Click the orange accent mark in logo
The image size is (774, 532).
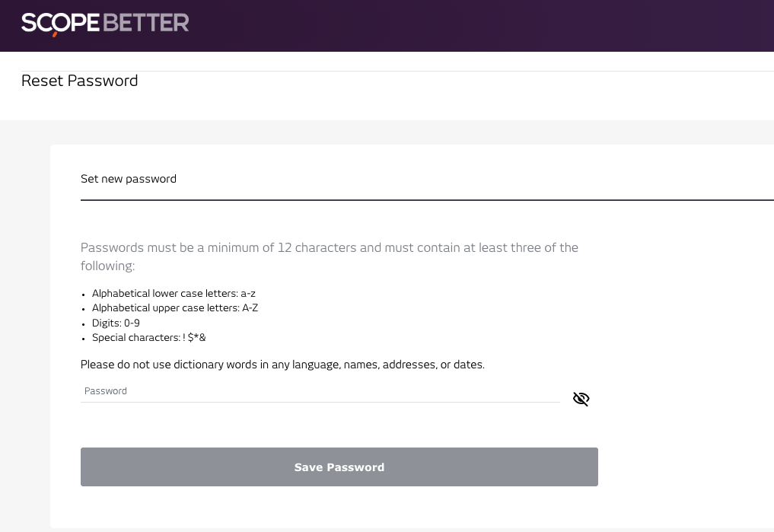pos(56,33)
